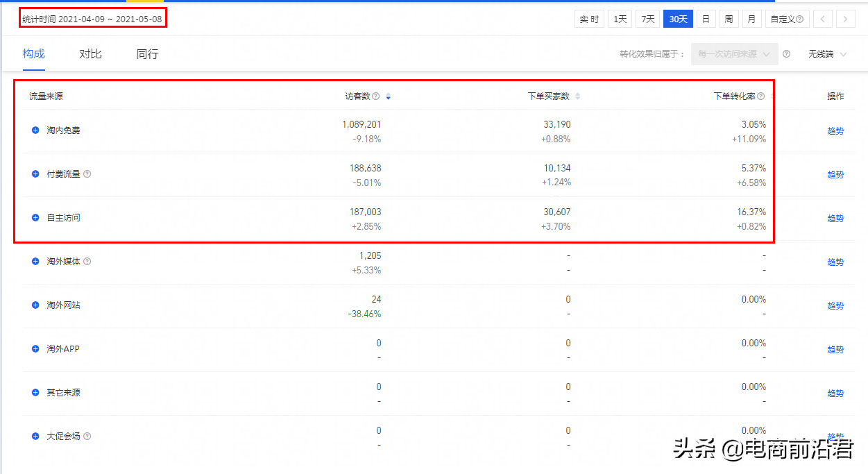Viewport: 868px width, 474px height.
Task: Sort by 下单买家数 using sort arrows
Action: [578, 96]
